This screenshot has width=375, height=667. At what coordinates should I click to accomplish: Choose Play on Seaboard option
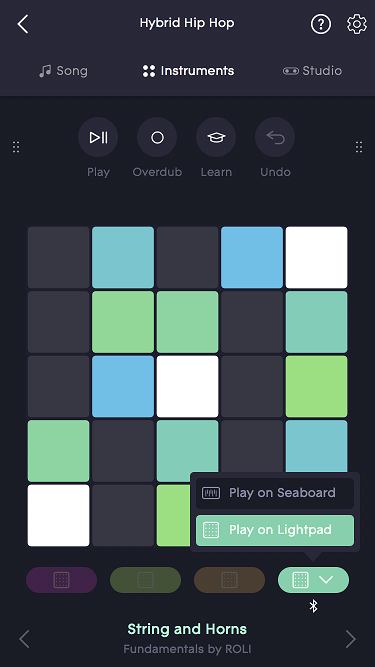click(x=275, y=493)
